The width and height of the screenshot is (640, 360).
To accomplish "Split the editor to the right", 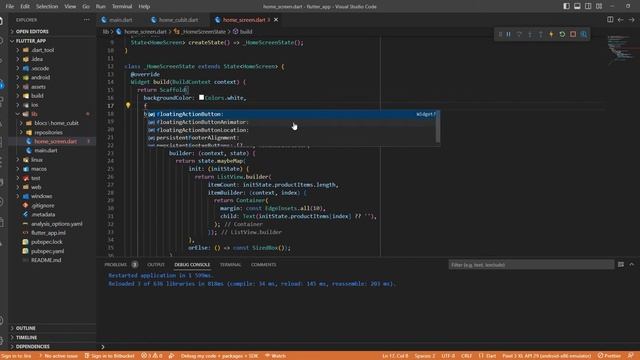I will click(610, 20).
